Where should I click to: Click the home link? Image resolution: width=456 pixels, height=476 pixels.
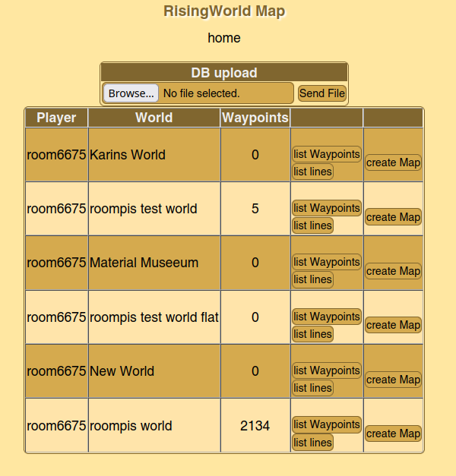[223, 37]
